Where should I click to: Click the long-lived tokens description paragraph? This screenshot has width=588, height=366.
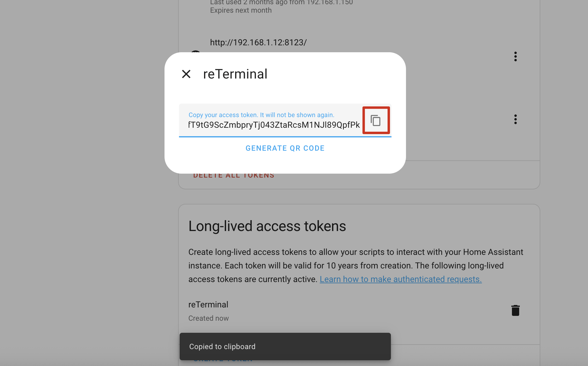coord(356,265)
